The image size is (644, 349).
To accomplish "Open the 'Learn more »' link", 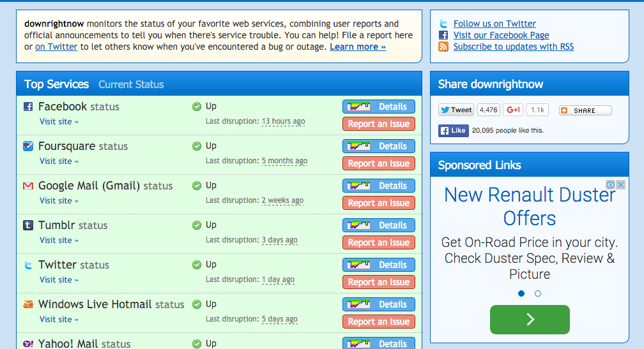I will click(x=358, y=47).
